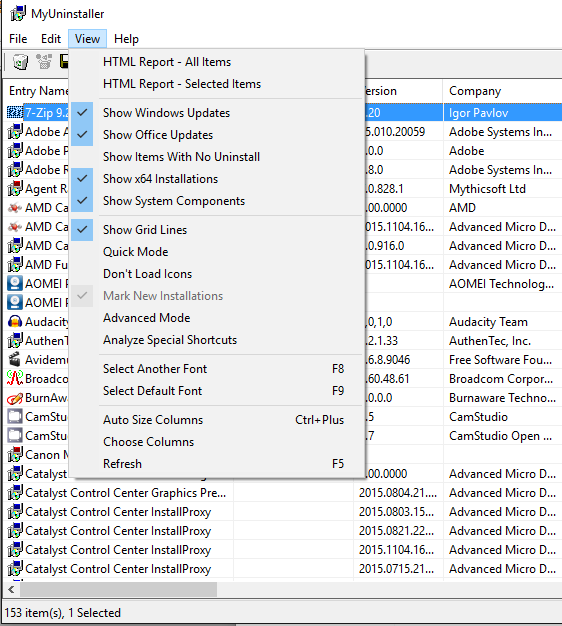Click the Agent R entry icon
Viewport: 562px width, 626px height.
[x=15, y=189]
